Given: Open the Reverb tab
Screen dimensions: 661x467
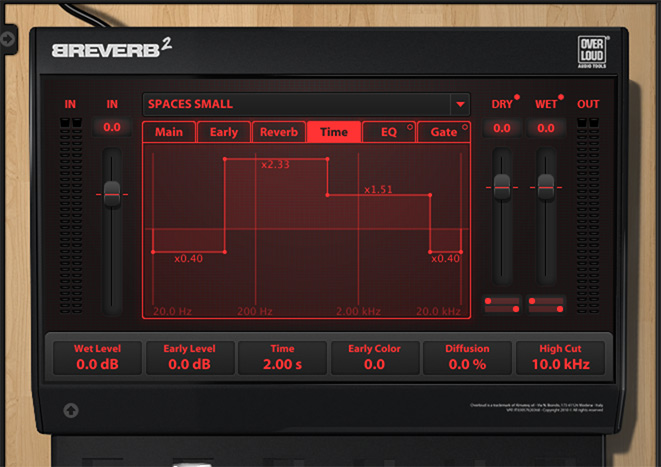Looking at the screenshot, I should tap(278, 132).
